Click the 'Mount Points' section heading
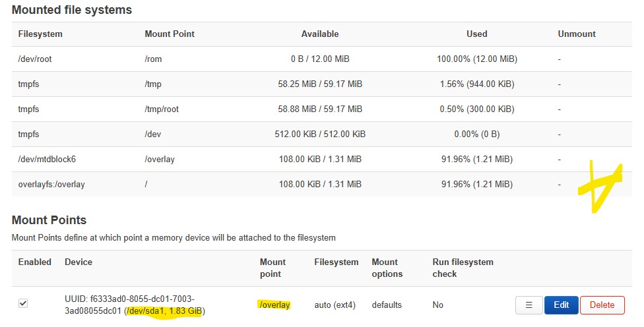Screen dimensions: 644x327 tap(49, 220)
